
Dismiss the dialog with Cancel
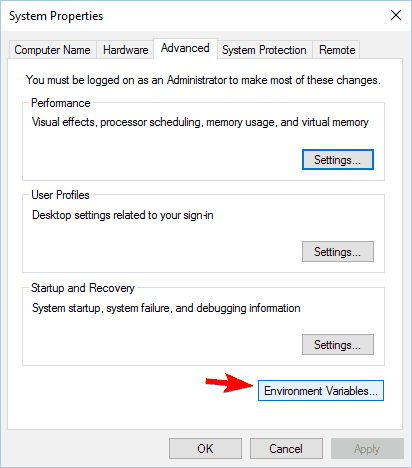click(x=286, y=449)
